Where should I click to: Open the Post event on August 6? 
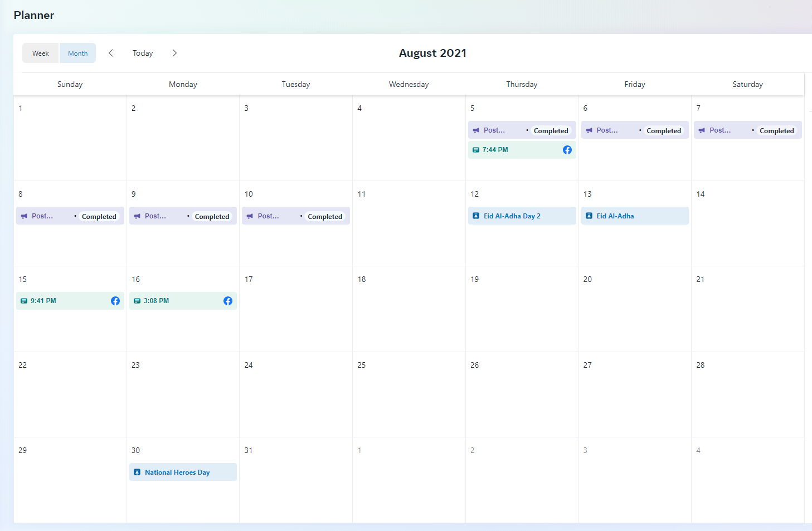635,130
